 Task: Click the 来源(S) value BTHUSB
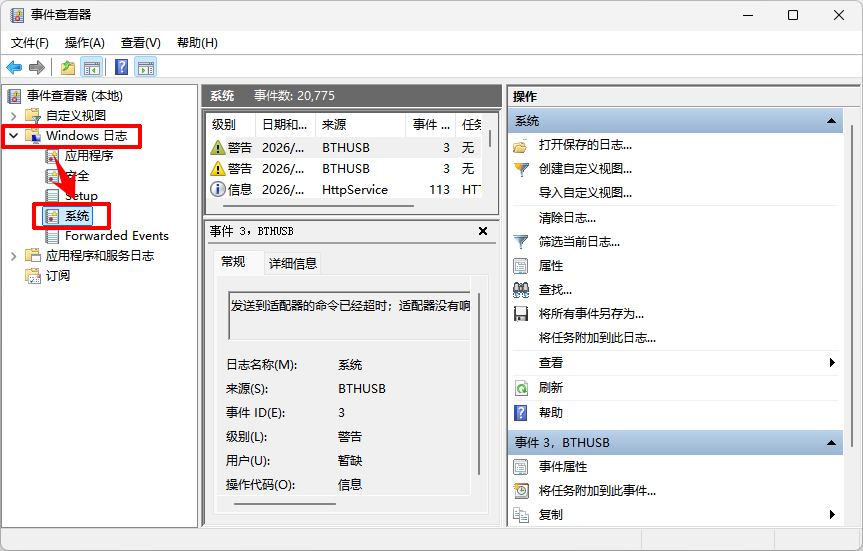point(362,389)
